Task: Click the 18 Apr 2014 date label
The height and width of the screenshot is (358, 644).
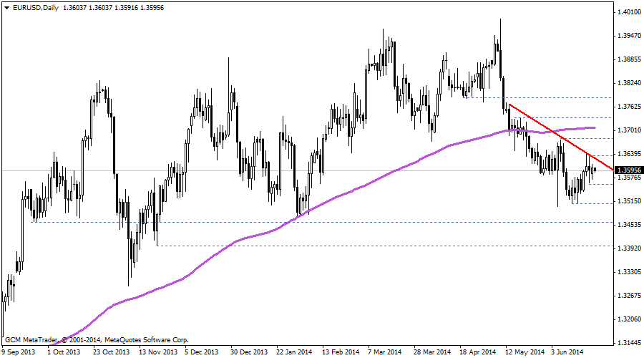Action: pos(478,352)
